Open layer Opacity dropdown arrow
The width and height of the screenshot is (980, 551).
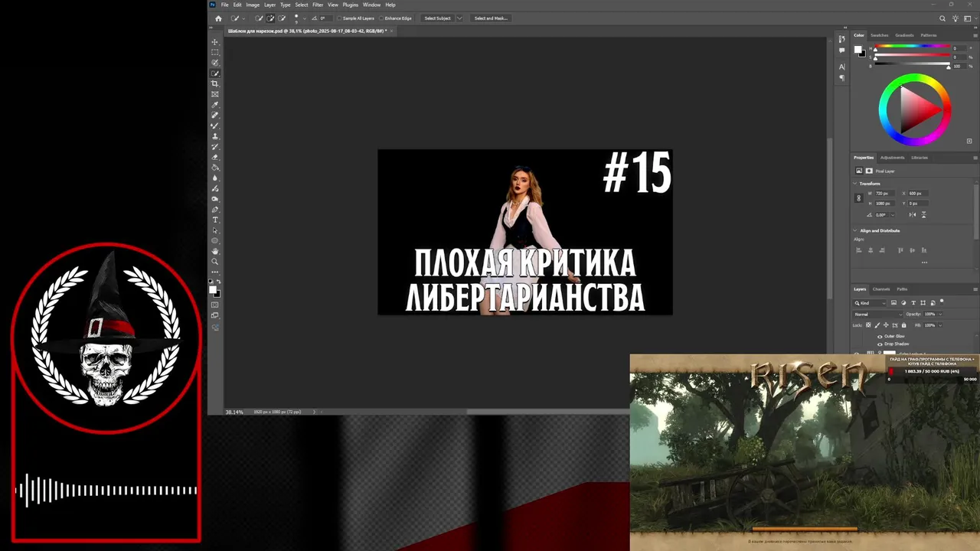(940, 315)
